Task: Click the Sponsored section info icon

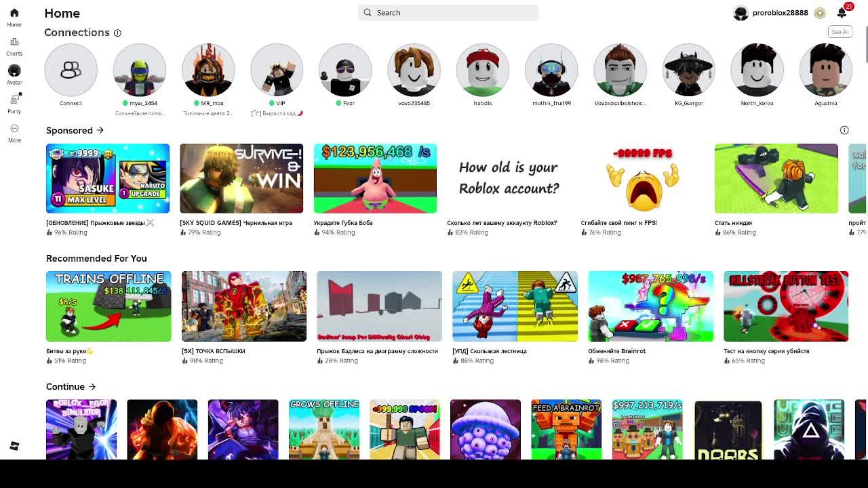Action: tap(844, 130)
